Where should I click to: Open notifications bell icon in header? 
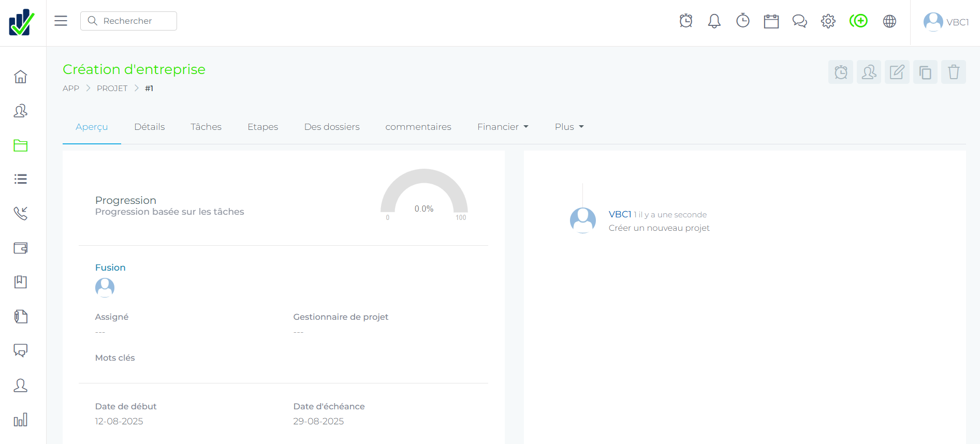tap(714, 21)
